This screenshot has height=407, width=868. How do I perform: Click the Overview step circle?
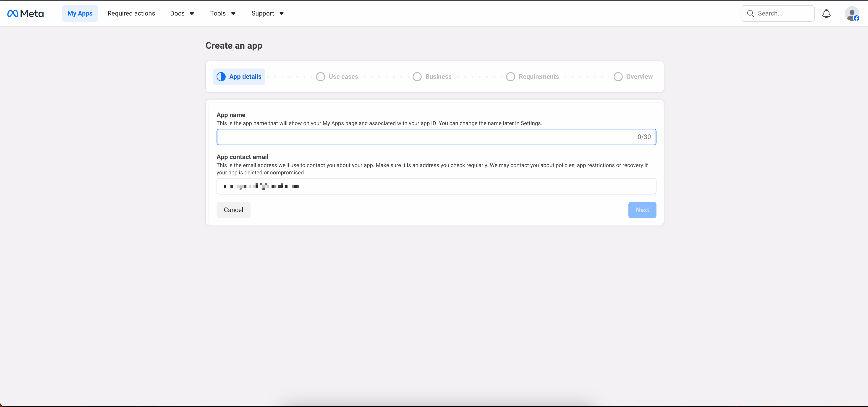pyautogui.click(x=618, y=76)
